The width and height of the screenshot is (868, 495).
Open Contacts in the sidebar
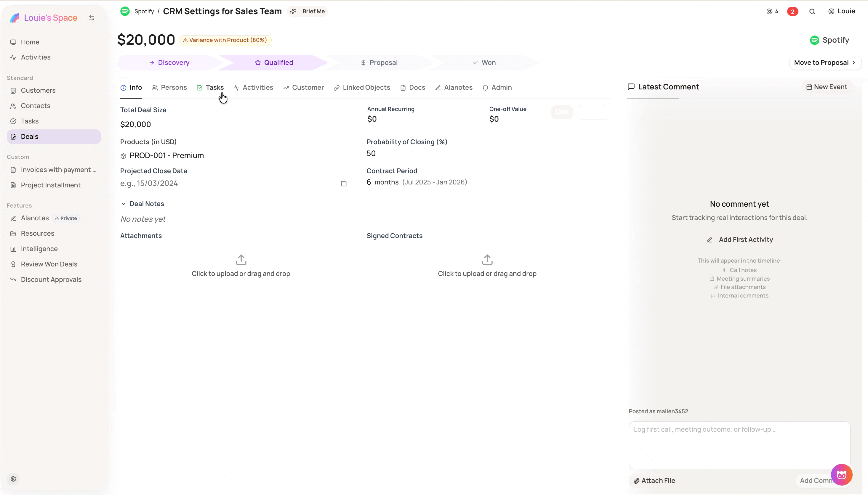point(54,106)
